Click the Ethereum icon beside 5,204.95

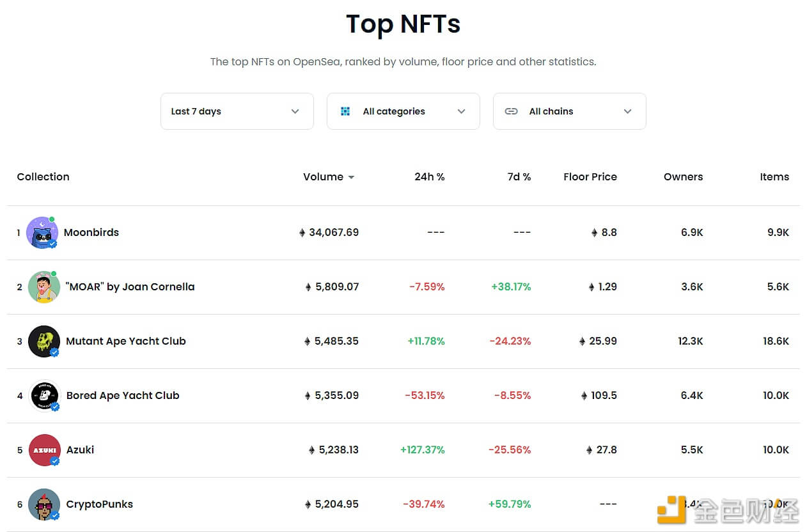[x=308, y=505]
